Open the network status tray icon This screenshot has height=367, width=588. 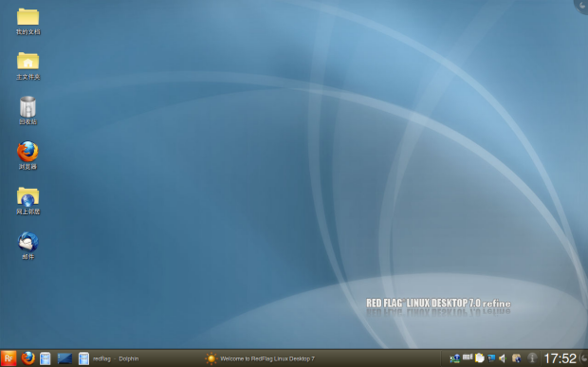click(x=455, y=358)
